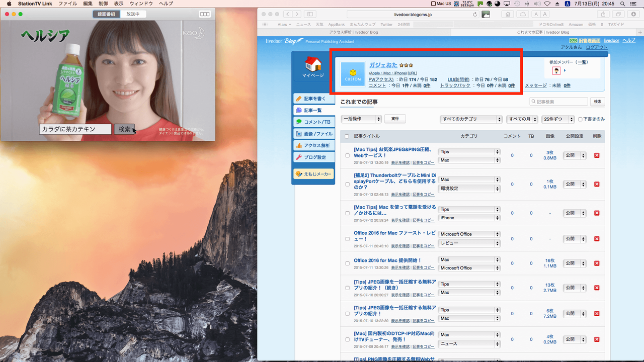Open the レビュー category dropdown
The height and width of the screenshot is (362, 644).
(469, 242)
